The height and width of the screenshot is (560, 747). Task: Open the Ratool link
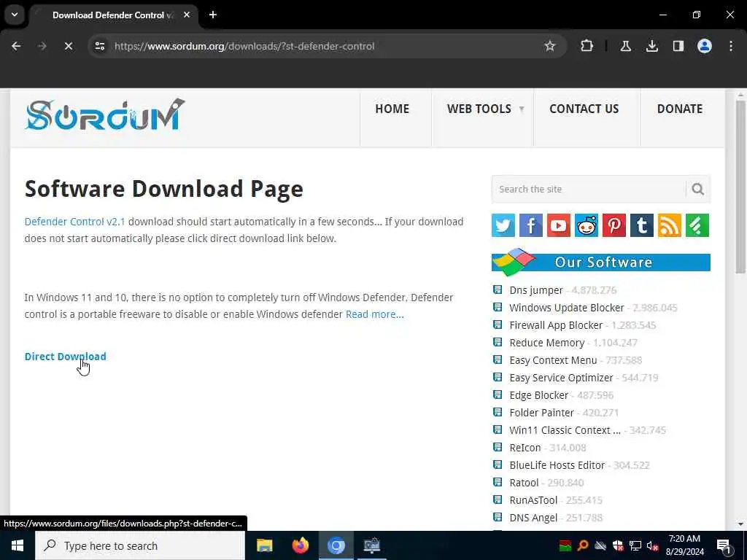click(524, 483)
